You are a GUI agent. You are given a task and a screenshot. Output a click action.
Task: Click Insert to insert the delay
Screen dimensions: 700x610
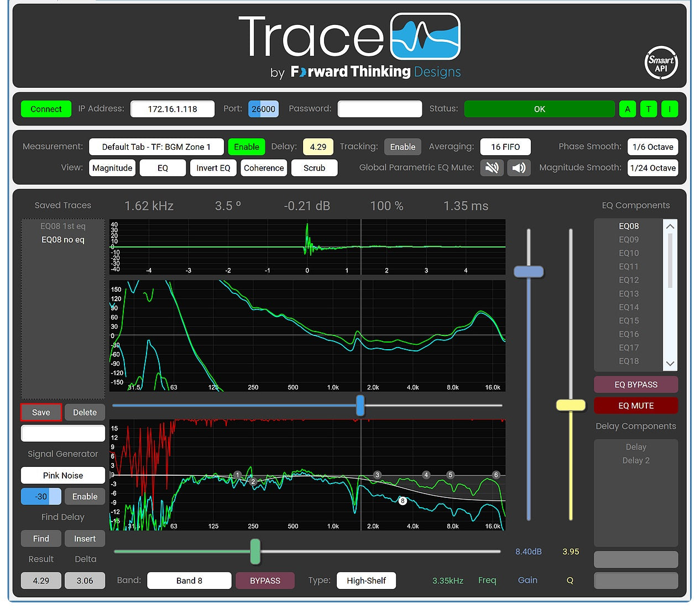tap(85, 539)
